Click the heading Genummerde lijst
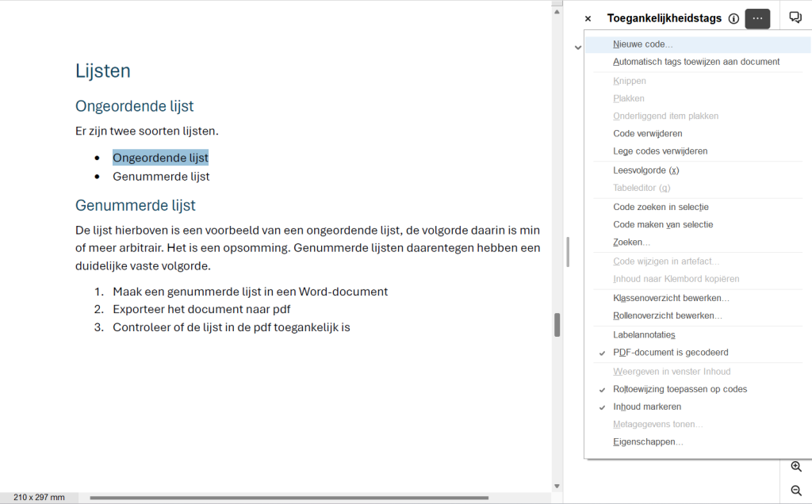812x504 pixels. click(x=135, y=205)
